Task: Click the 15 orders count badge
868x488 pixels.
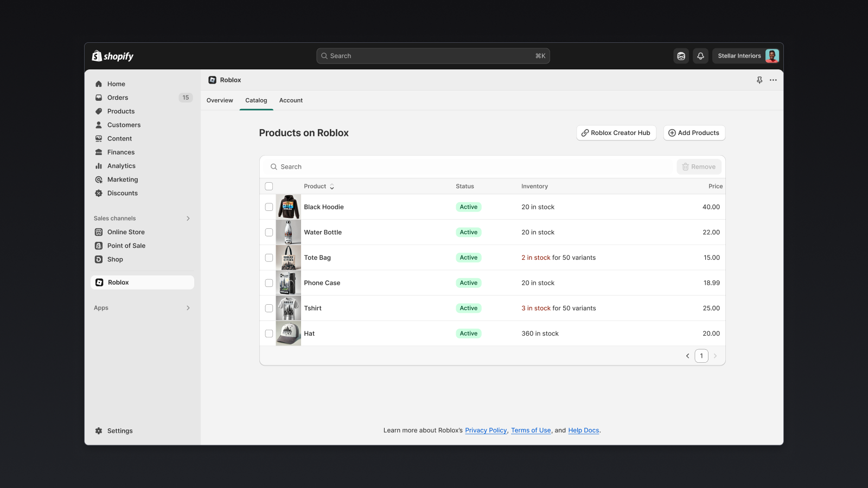Action: coord(186,98)
